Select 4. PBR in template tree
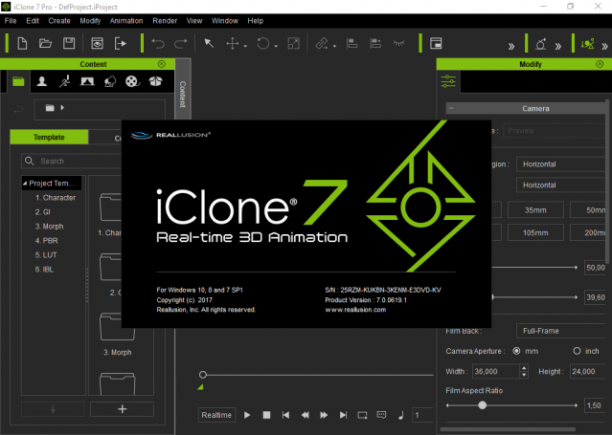This screenshot has height=435, width=612. (46, 241)
